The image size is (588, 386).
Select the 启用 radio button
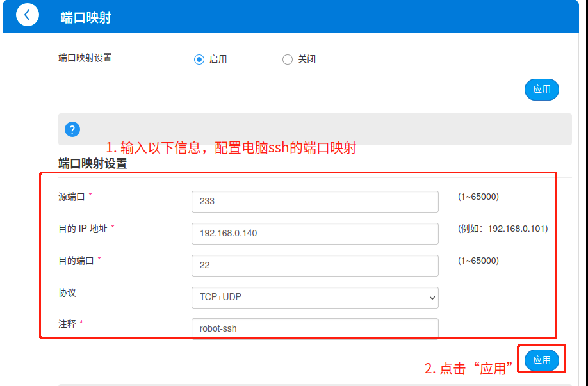tap(199, 60)
